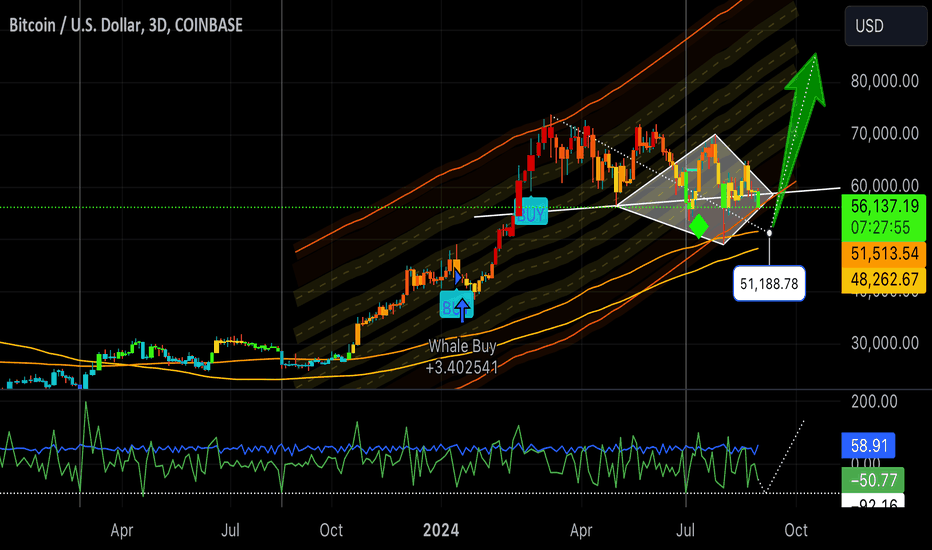Click the big green projection arrow head

coord(808,80)
